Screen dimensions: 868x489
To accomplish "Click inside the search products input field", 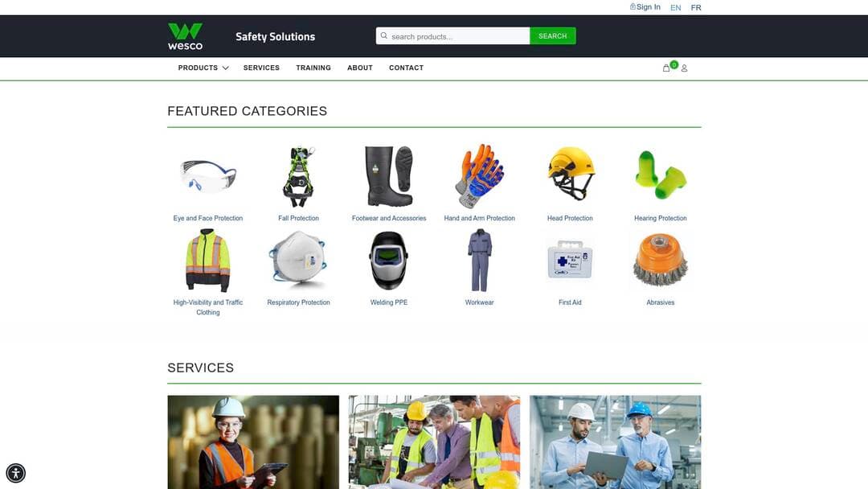I will 450,35.
